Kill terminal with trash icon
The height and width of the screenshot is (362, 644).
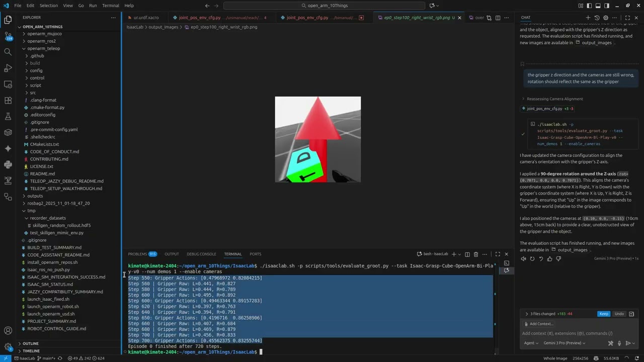476,254
